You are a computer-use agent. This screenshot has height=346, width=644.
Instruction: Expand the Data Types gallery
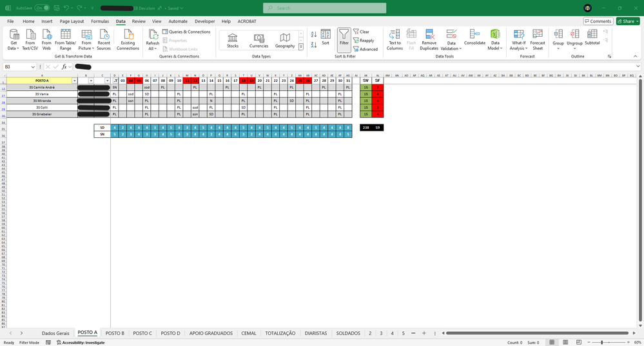[x=300, y=47]
